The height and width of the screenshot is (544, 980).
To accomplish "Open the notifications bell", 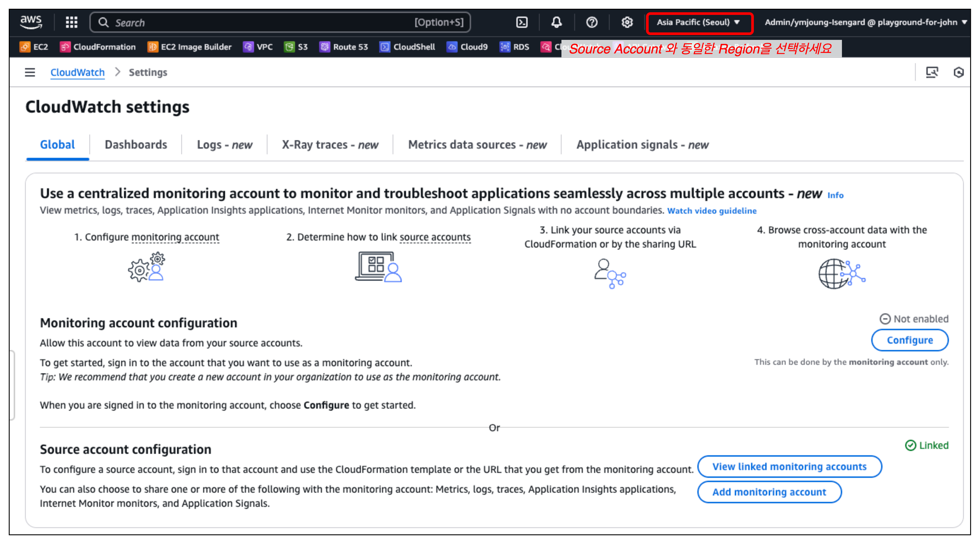I will click(x=557, y=22).
